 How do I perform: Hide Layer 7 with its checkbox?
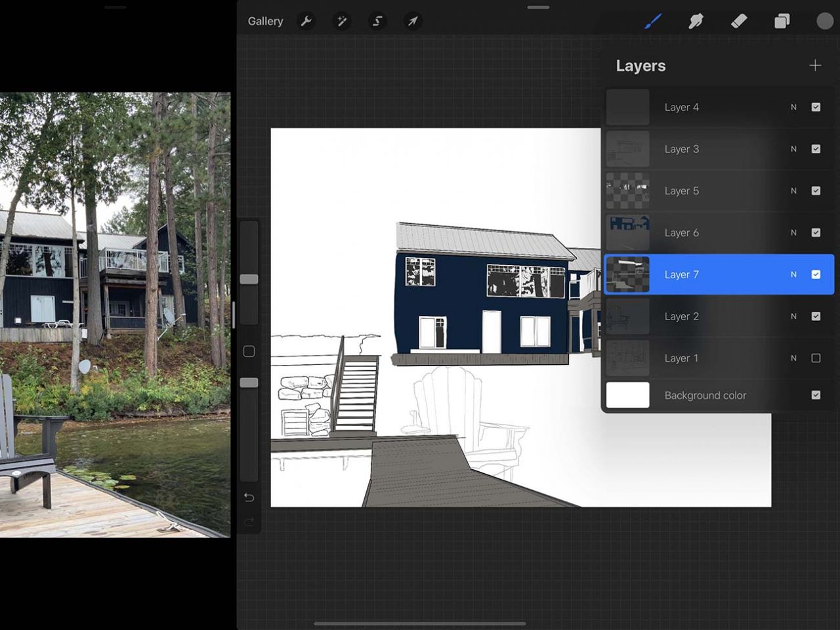coord(816,274)
